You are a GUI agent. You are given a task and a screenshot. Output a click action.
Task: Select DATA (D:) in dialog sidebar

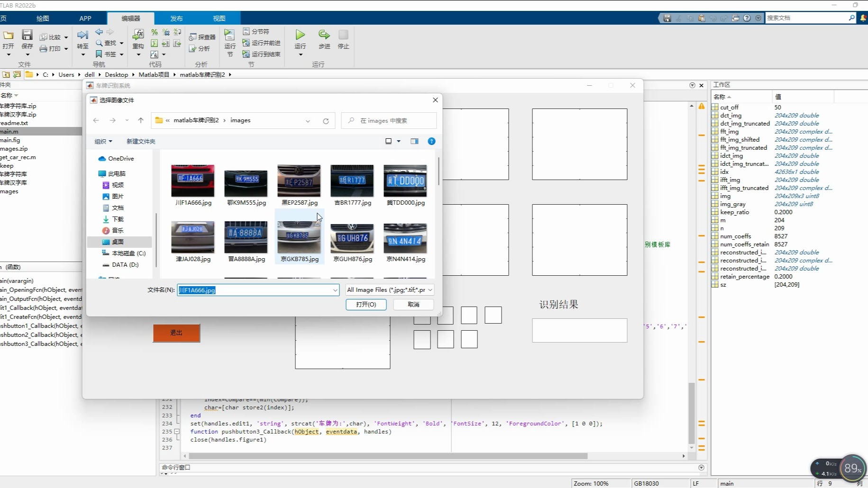tap(120, 265)
